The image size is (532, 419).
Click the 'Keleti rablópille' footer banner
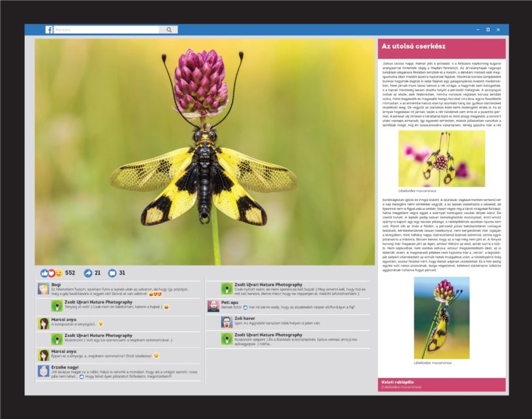[441, 384]
